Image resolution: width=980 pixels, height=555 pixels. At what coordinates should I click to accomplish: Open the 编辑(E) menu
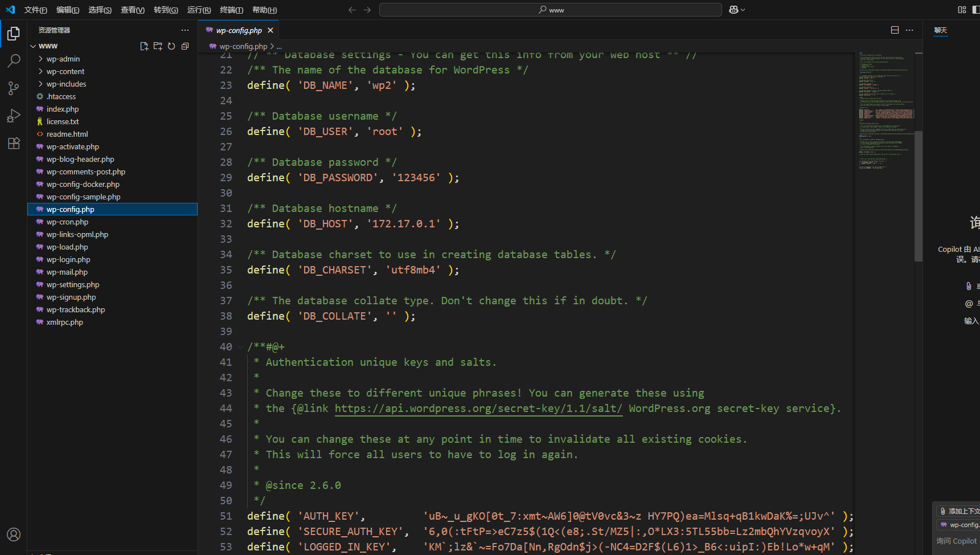[x=68, y=10]
